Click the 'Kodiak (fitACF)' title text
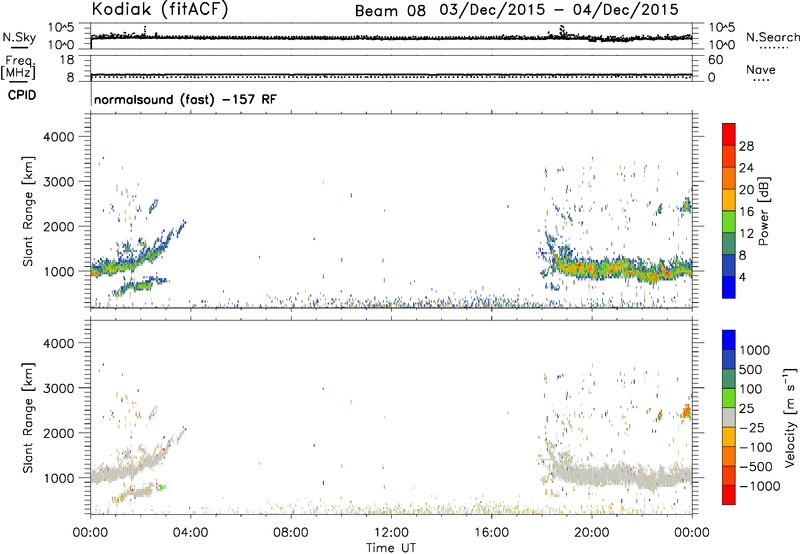 click(x=160, y=9)
